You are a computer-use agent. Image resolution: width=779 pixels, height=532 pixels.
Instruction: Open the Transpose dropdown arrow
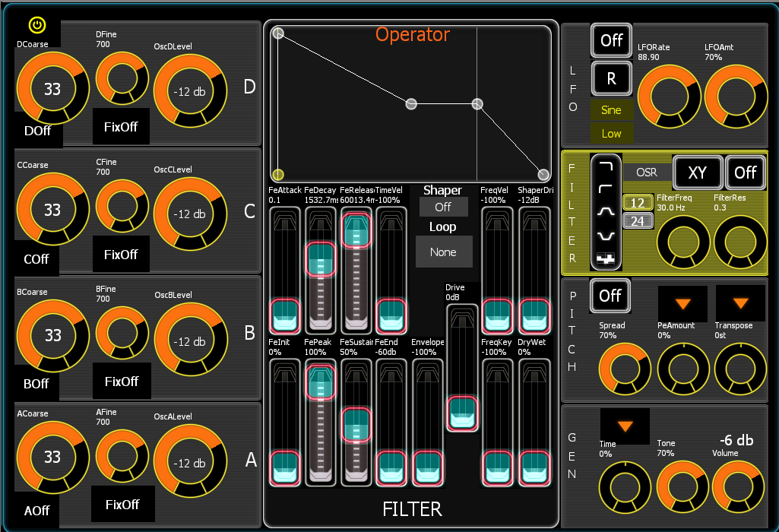tap(740, 302)
